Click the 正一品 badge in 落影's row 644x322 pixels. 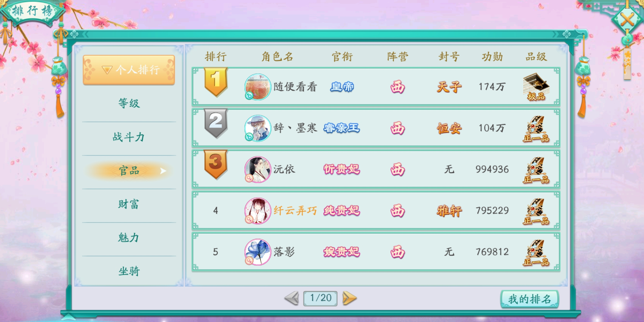coord(536,252)
